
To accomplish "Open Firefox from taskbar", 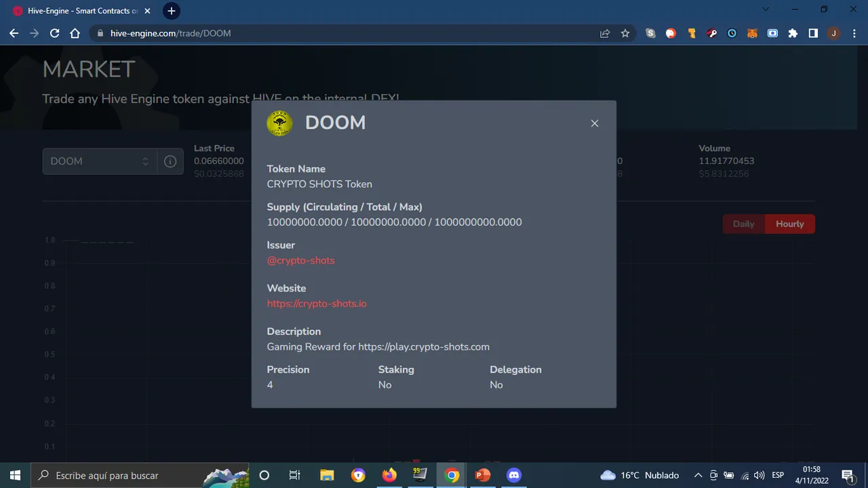I will tap(389, 475).
